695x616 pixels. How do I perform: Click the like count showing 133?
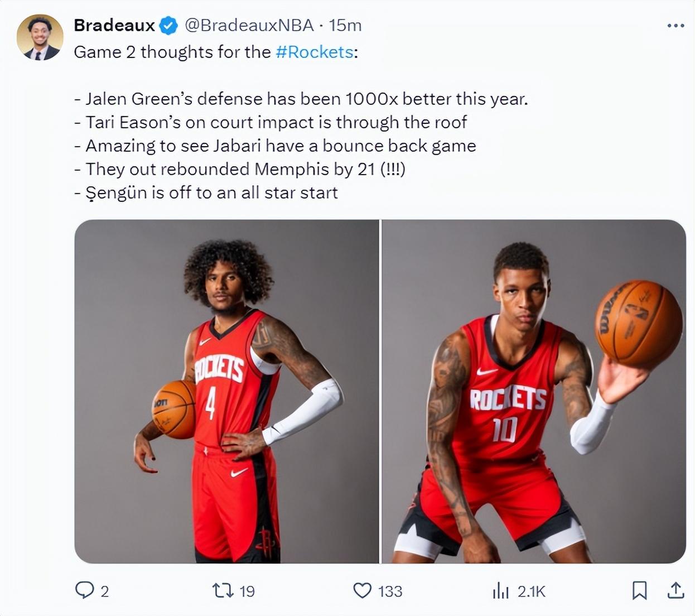pyautogui.click(x=390, y=591)
